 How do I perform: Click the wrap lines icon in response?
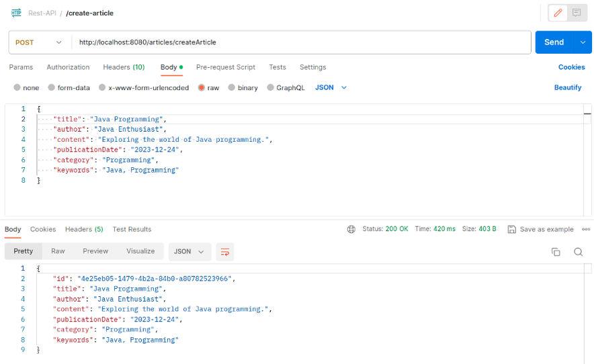click(x=225, y=251)
